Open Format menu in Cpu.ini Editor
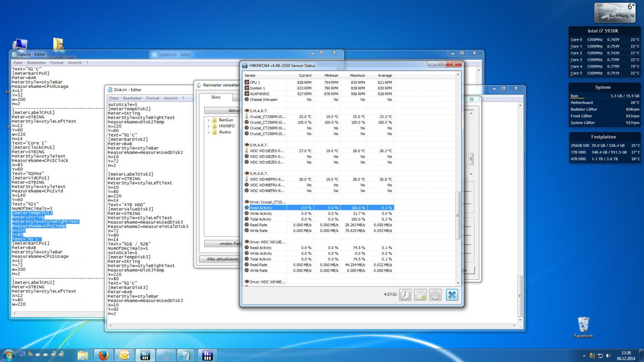This screenshot has height=362, width=644. tap(57, 63)
